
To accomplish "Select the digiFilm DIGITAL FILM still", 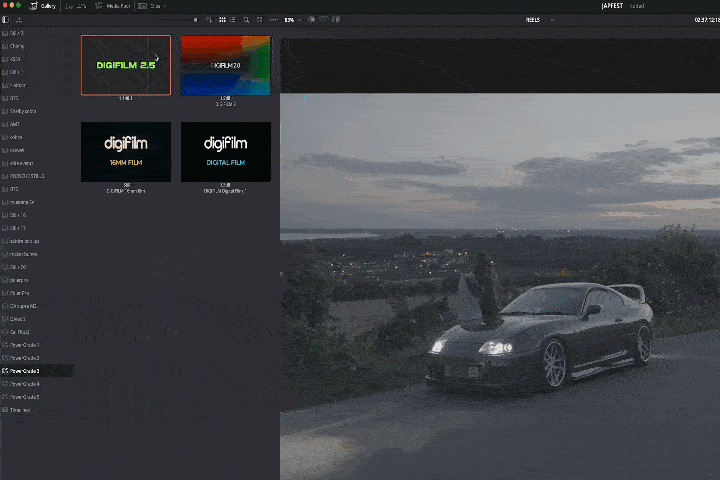I will click(x=225, y=152).
